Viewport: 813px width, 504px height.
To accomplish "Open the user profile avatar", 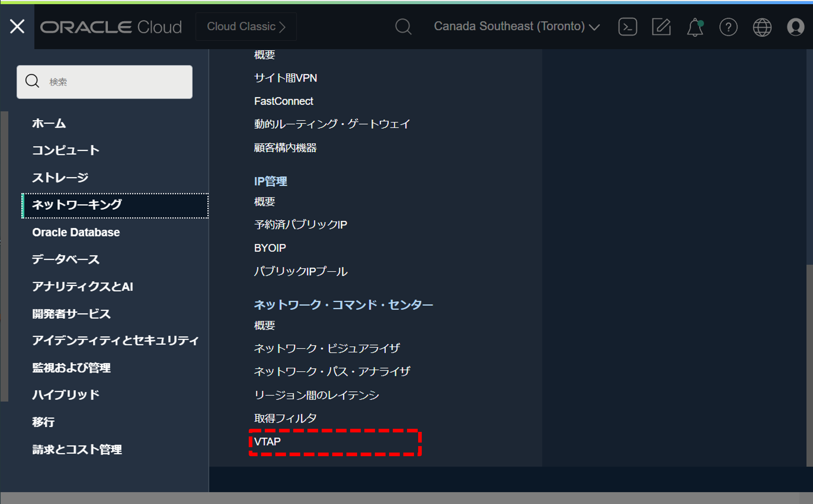I will [796, 27].
